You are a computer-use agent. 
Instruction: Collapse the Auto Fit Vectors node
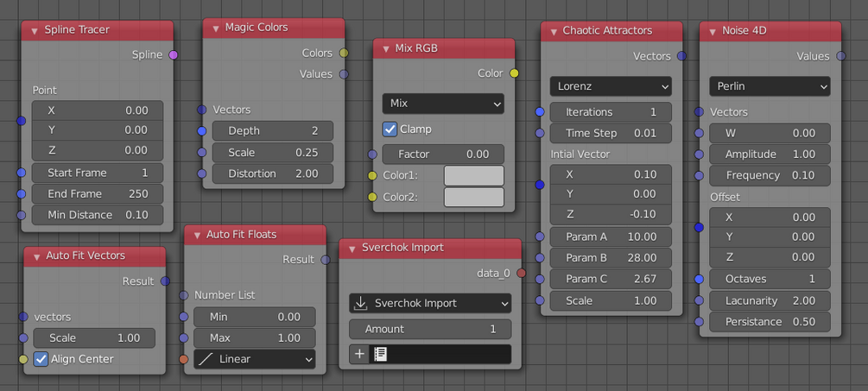coord(36,256)
